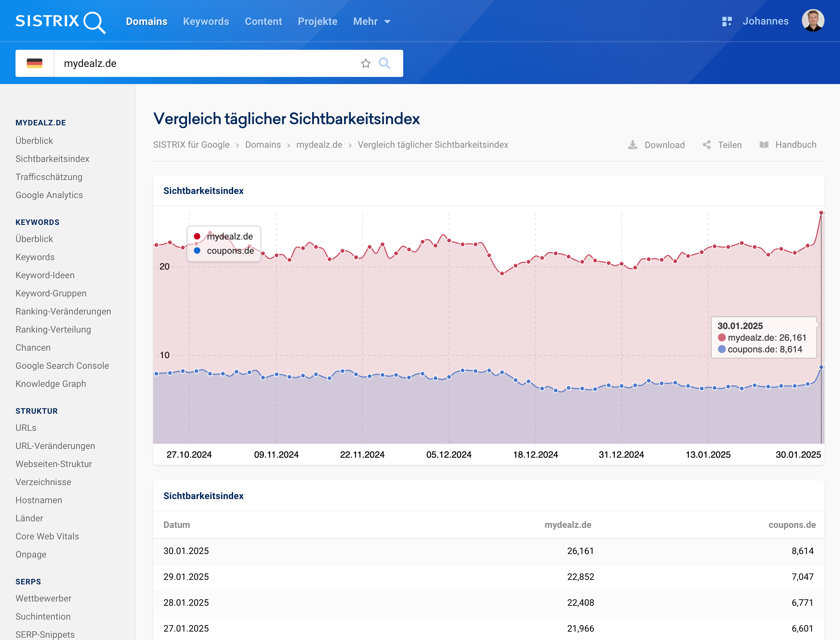Click the Teilen share icon
Viewport: 840px width, 640px height.
click(x=706, y=145)
